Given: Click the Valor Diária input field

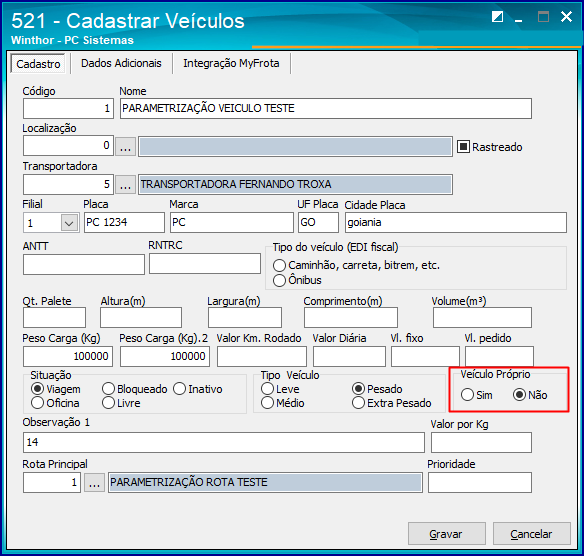Looking at the screenshot, I should coord(349,356).
